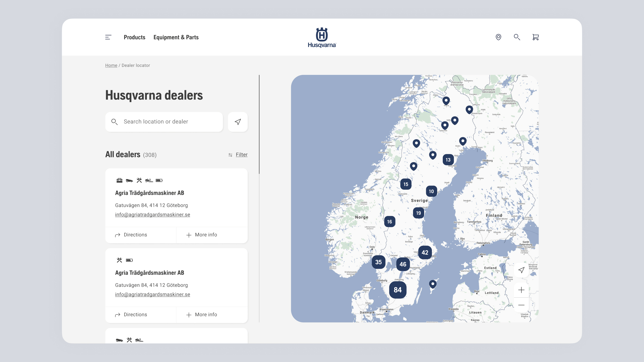Focus the Search location or dealer field
The image size is (644, 362).
164,122
